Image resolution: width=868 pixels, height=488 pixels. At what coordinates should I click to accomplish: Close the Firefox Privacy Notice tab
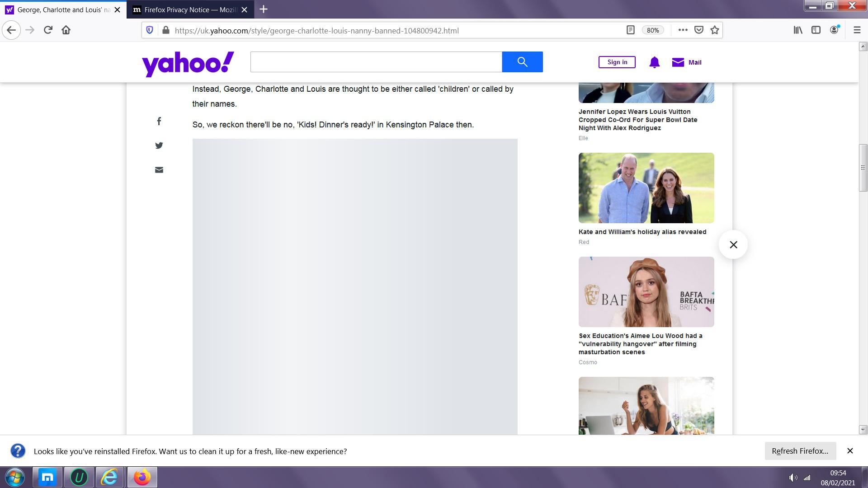(x=244, y=9)
